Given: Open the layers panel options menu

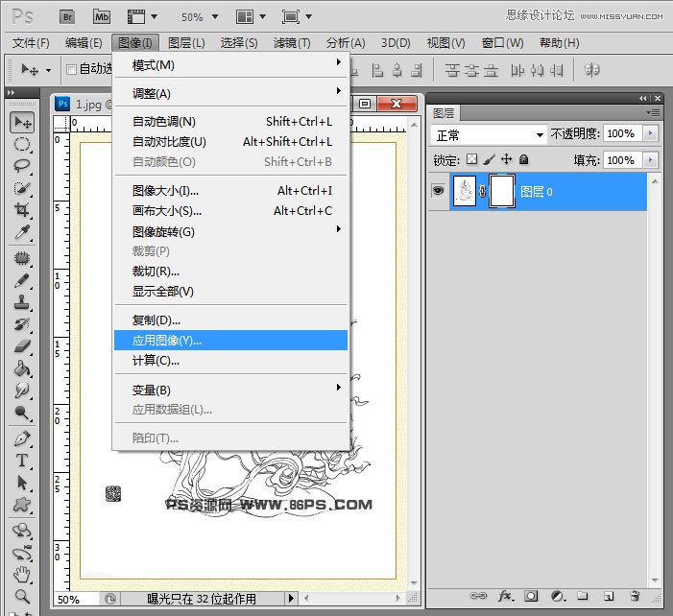Looking at the screenshot, I should (653, 113).
